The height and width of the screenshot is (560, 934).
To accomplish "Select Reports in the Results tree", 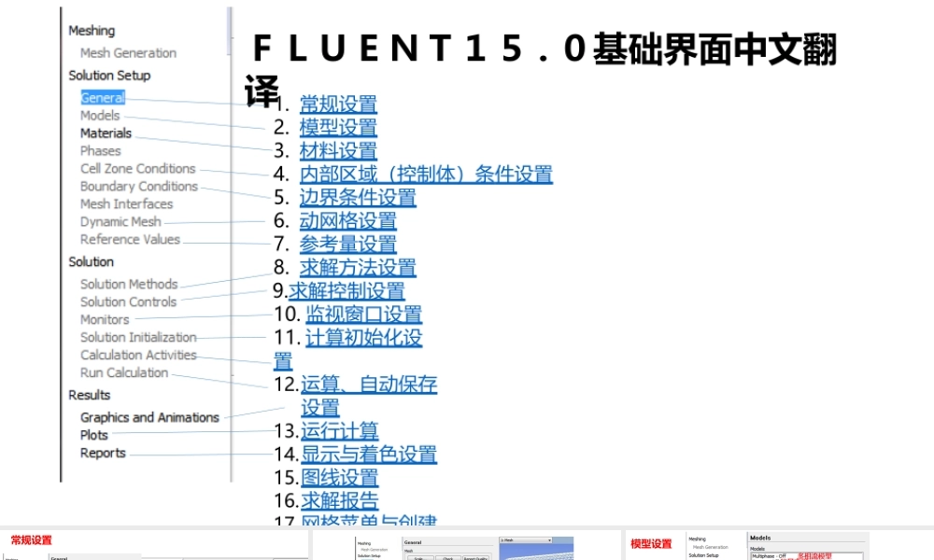I will pos(103,454).
